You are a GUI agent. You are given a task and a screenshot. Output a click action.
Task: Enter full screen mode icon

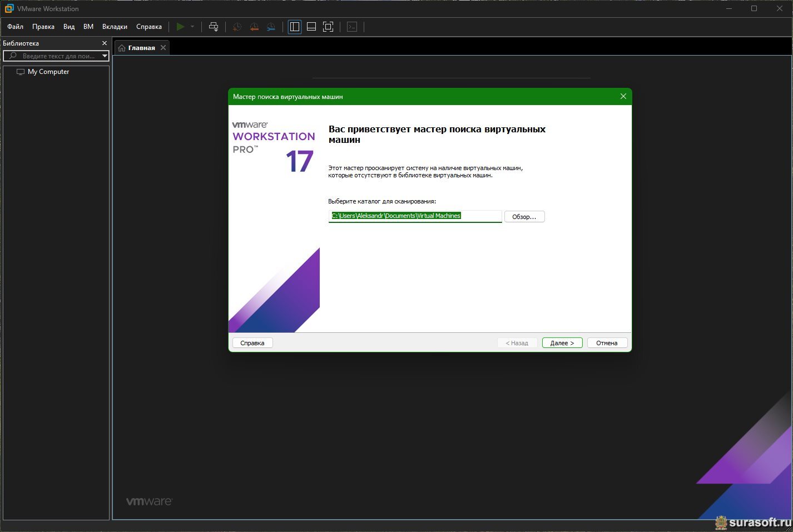[328, 27]
